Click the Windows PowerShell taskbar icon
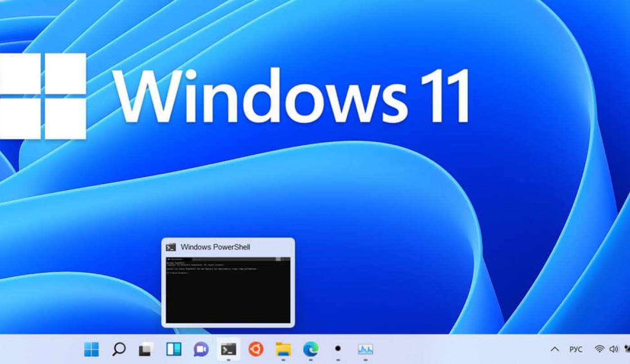 pos(229,349)
